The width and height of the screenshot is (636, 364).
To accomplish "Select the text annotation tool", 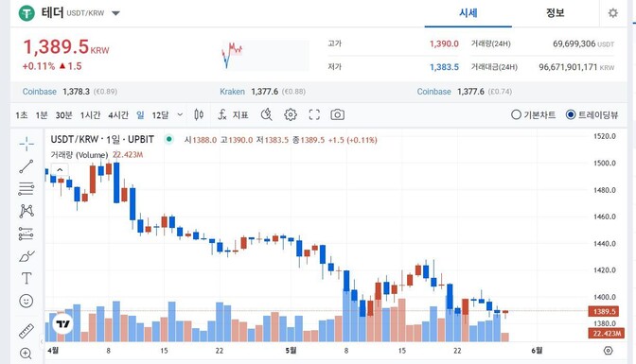I will tap(26, 279).
